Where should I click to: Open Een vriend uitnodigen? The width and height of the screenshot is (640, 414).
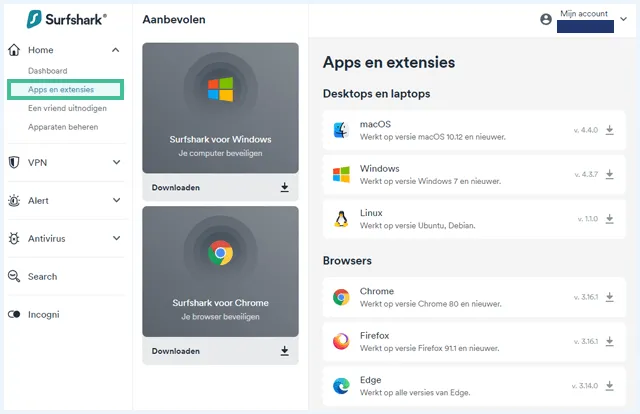pos(67,108)
